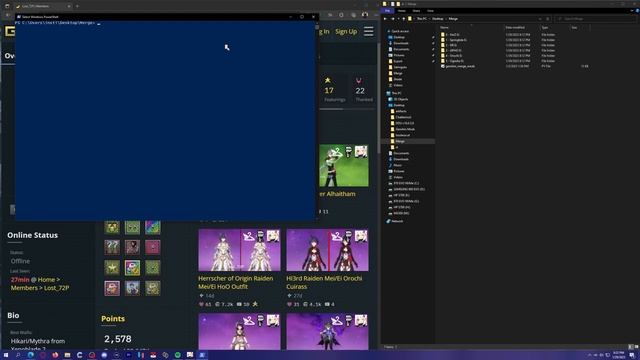Click the question-marks medal icon
Screen dimensions: 640x360
(x=112, y=247)
